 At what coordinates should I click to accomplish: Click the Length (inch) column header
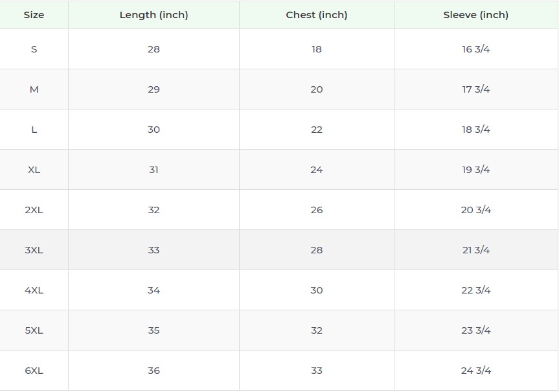(x=154, y=15)
